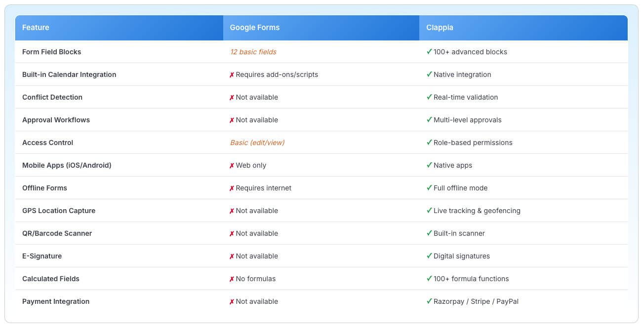
Task: Select the Payment Integration row label
Action: coord(56,301)
